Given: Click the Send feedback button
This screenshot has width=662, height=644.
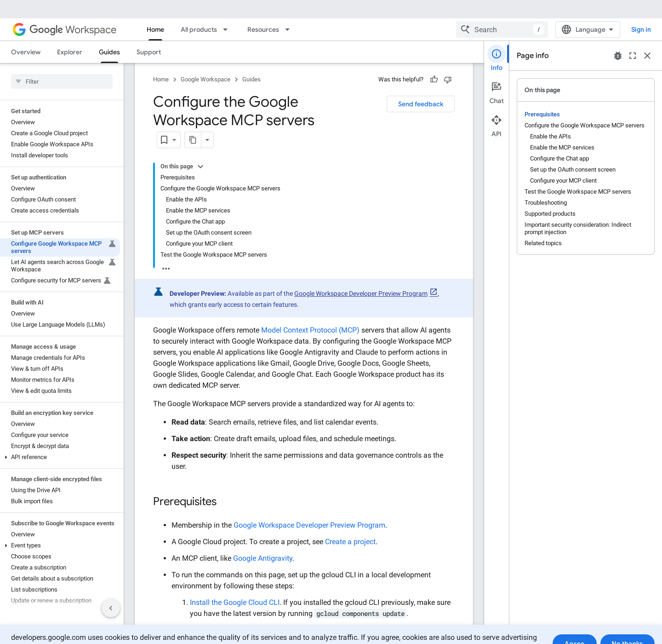Looking at the screenshot, I should click(x=420, y=104).
